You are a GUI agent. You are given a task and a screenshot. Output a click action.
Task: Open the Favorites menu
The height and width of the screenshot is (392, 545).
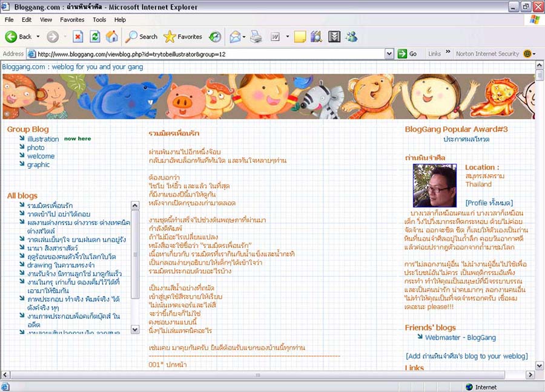point(72,20)
